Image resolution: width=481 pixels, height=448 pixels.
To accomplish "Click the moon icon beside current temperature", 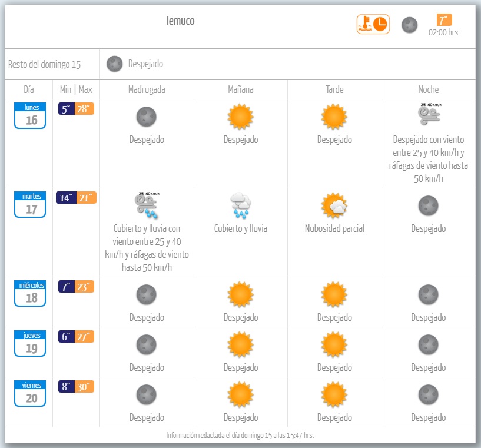I will [x=409, y=25].
